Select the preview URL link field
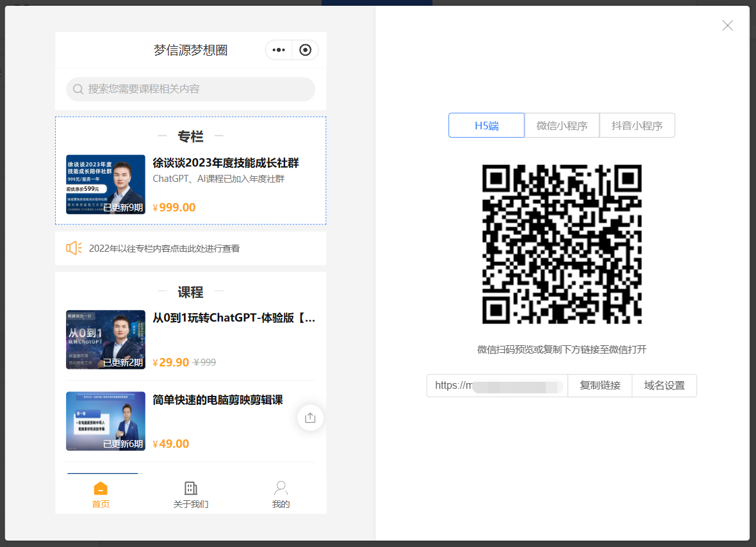756x547 pixels. coord(497,386)
